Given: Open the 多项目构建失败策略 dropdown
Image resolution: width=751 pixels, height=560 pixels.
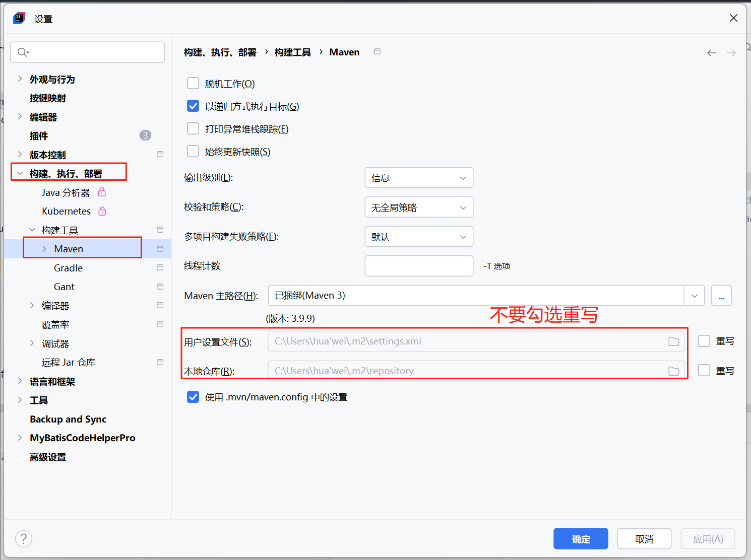Looking at the screenshot, I should [419, 237].
